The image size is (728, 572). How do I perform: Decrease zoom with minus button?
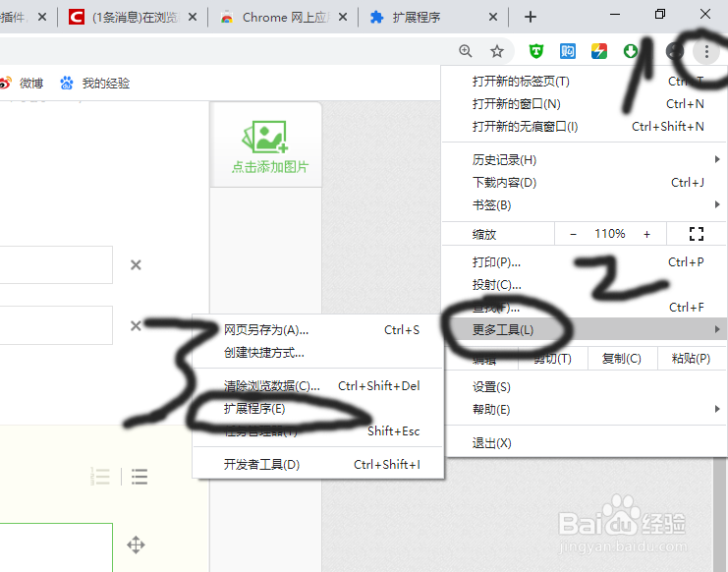pyautogui.click(x=574, y=234)
